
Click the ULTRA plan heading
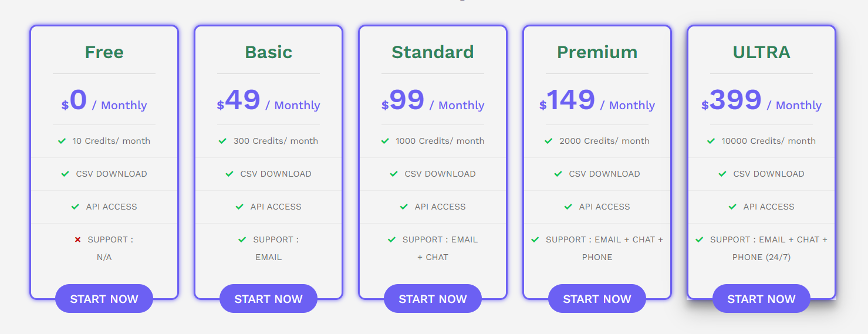(761, 52)
